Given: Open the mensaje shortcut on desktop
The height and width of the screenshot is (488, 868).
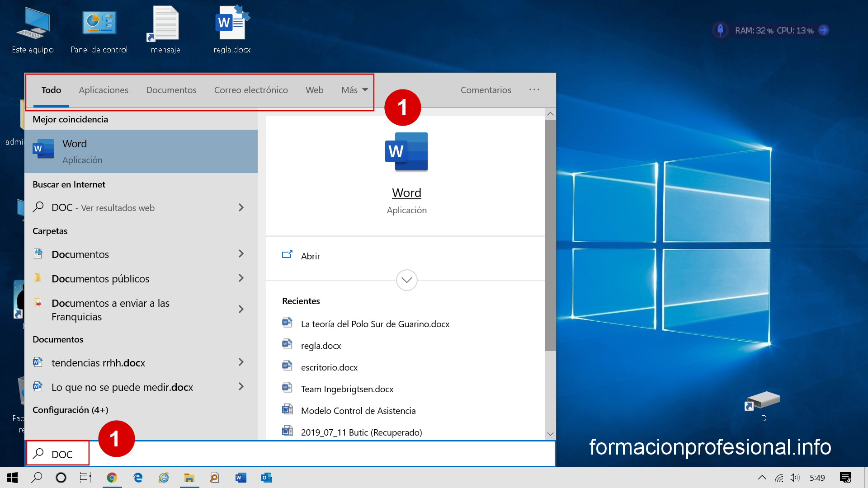Looking at the screenshot, I should click(165, 31).
